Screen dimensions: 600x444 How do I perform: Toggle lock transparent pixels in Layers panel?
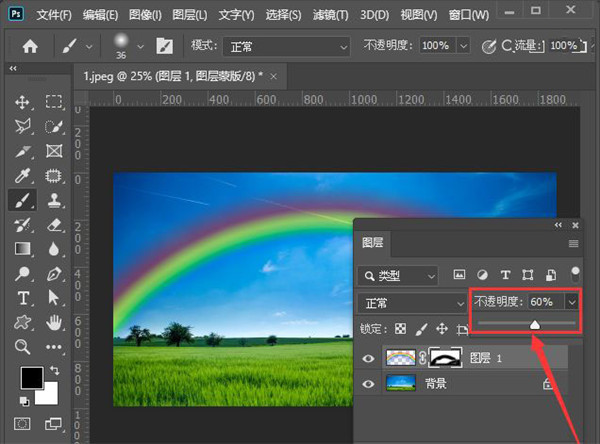(x=400, y=328)
